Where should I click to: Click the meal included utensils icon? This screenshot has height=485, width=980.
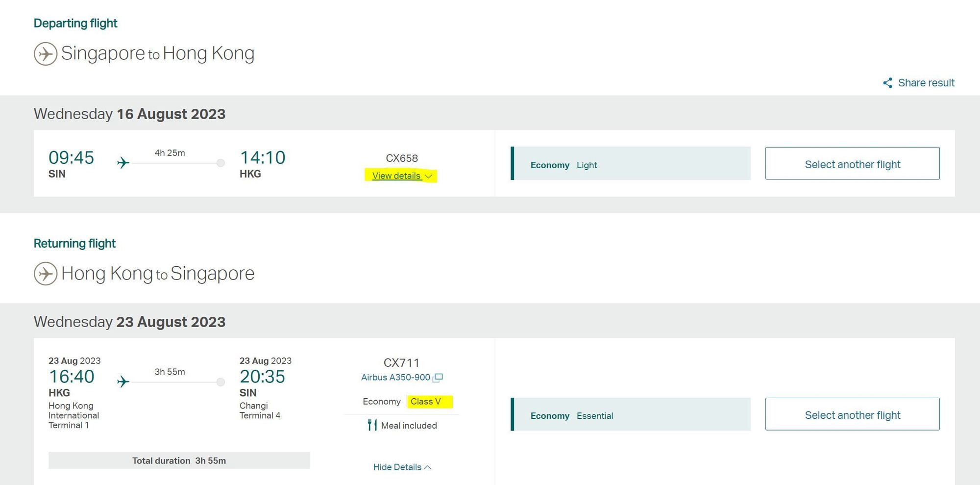pyautogui.click(x=372, y=425)
